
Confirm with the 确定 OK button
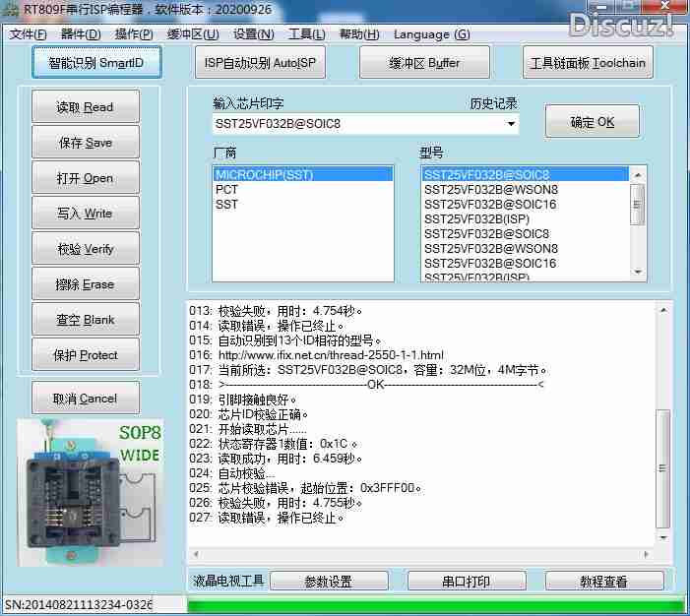tap(593, 122)
